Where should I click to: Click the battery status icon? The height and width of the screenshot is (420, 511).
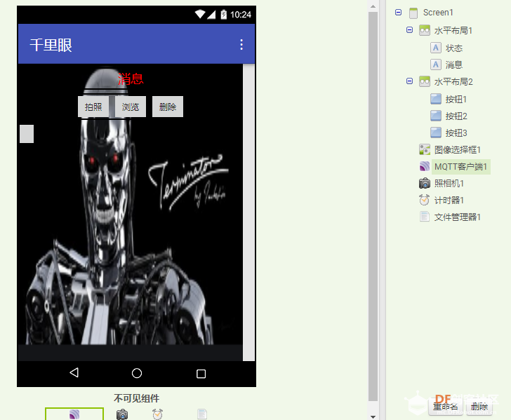[223, 14]
